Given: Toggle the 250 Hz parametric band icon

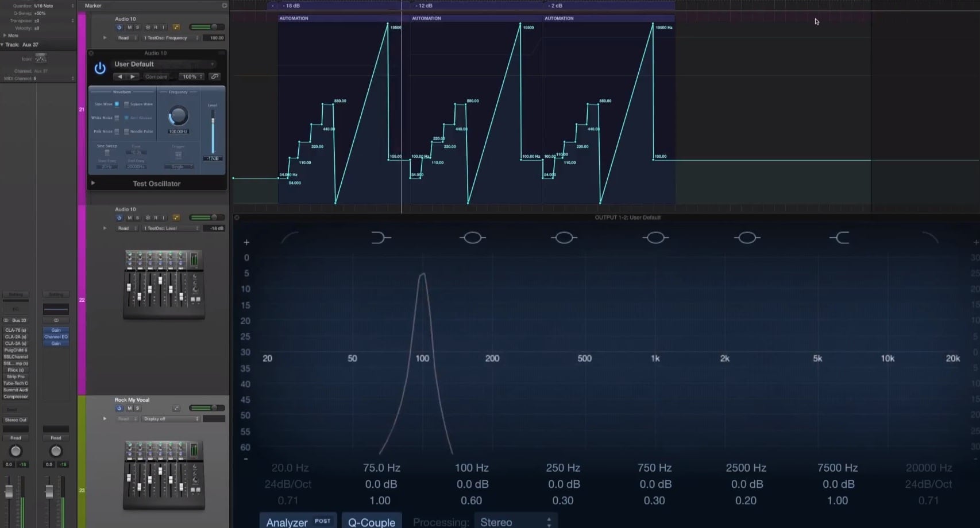Looking at the screenshot, I should click(564, 238).
